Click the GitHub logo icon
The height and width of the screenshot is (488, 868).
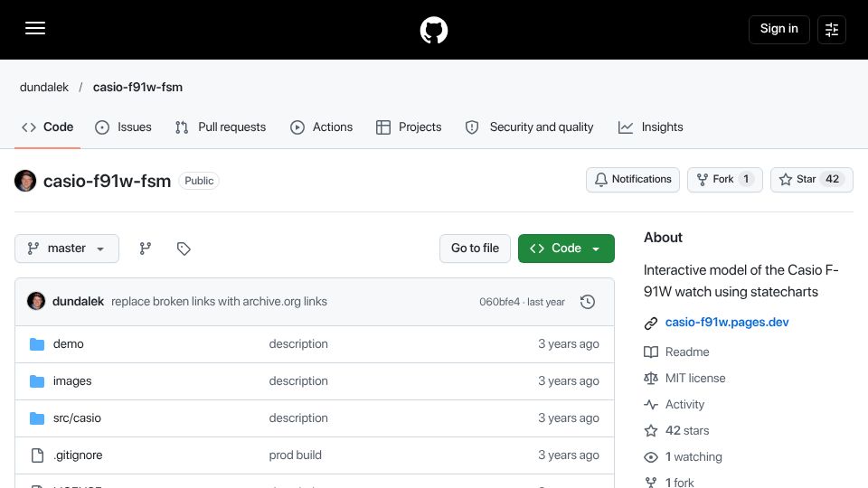[433, 30]
